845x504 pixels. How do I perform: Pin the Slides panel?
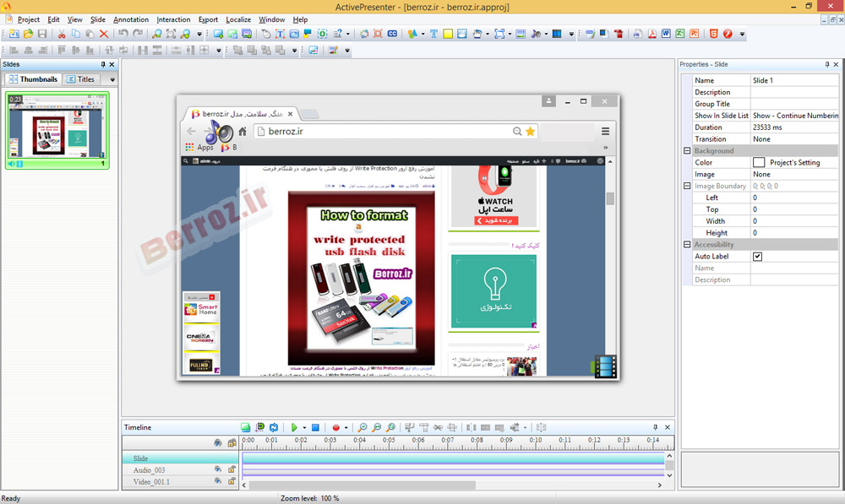point(103,65)
